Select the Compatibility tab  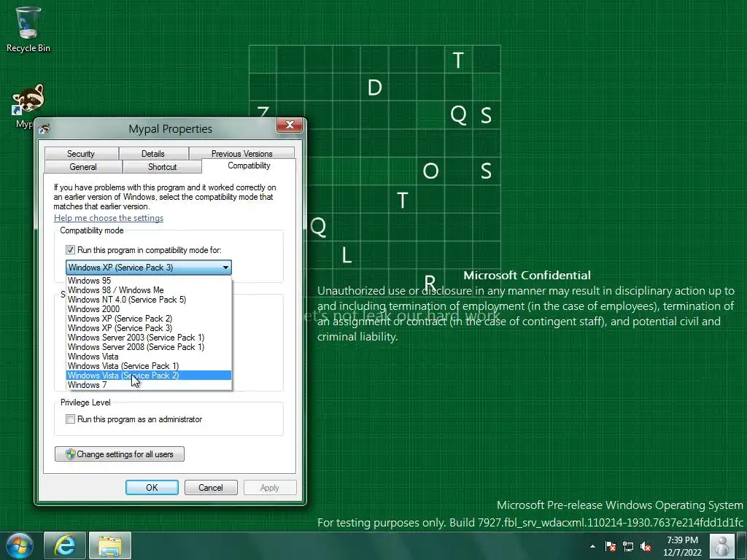[x=249, y=166]
